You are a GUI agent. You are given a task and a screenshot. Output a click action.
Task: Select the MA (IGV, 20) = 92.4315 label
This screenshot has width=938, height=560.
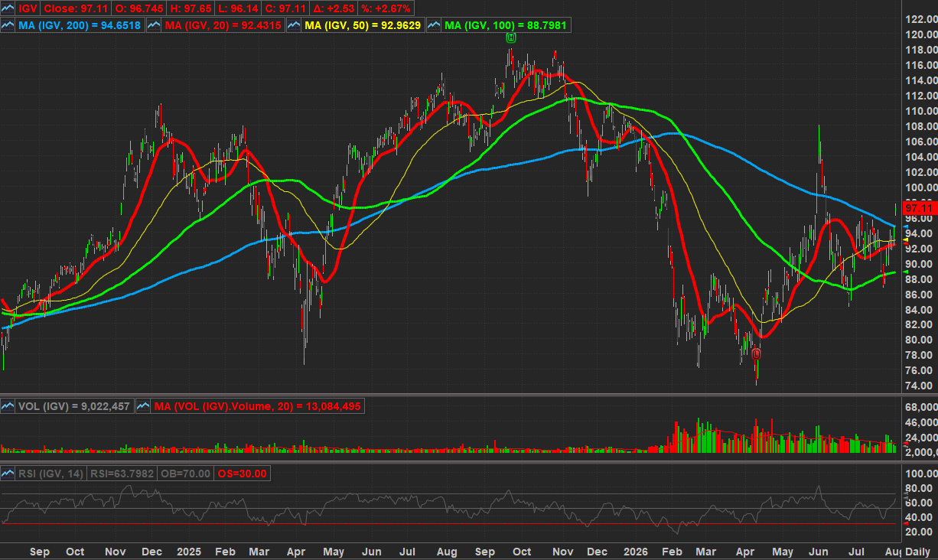[x=223, y=25]
